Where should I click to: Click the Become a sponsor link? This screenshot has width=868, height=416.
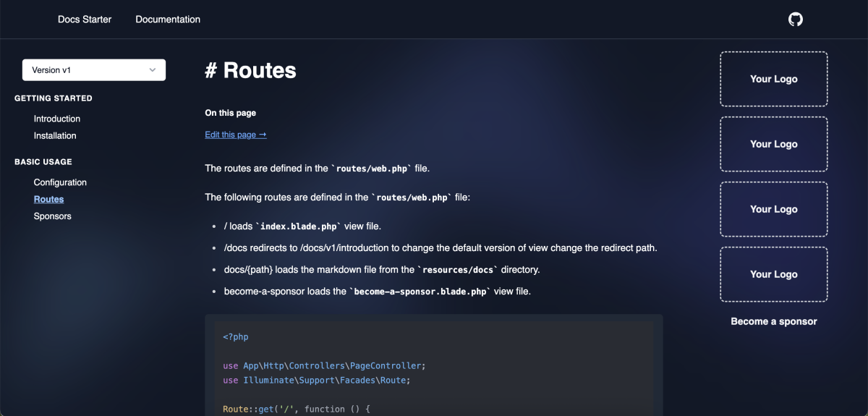click(774, 321)
